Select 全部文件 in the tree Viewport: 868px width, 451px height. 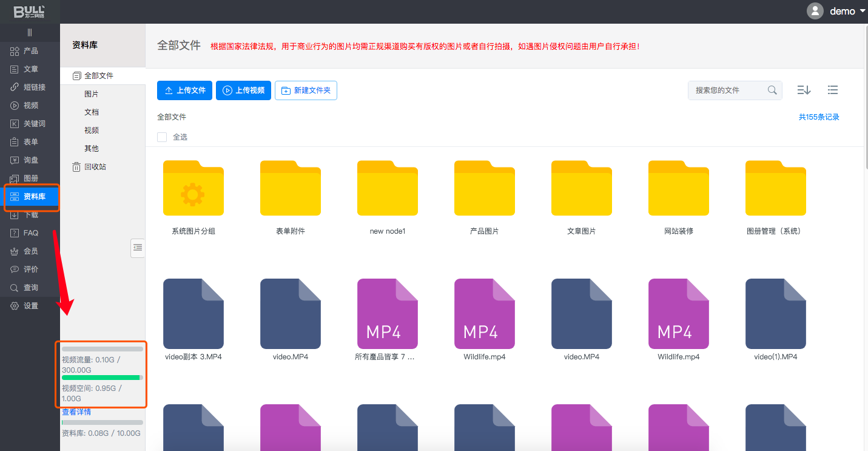point(98,76)
